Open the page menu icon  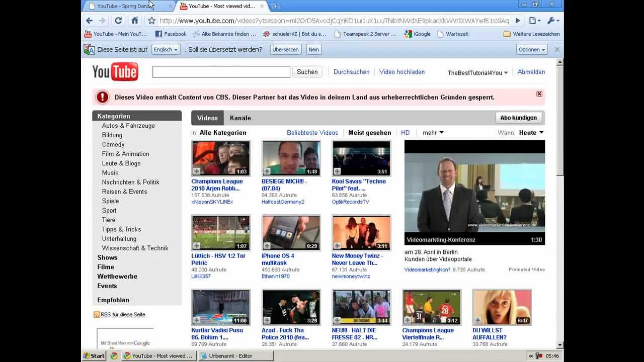[x=534, y=21]
